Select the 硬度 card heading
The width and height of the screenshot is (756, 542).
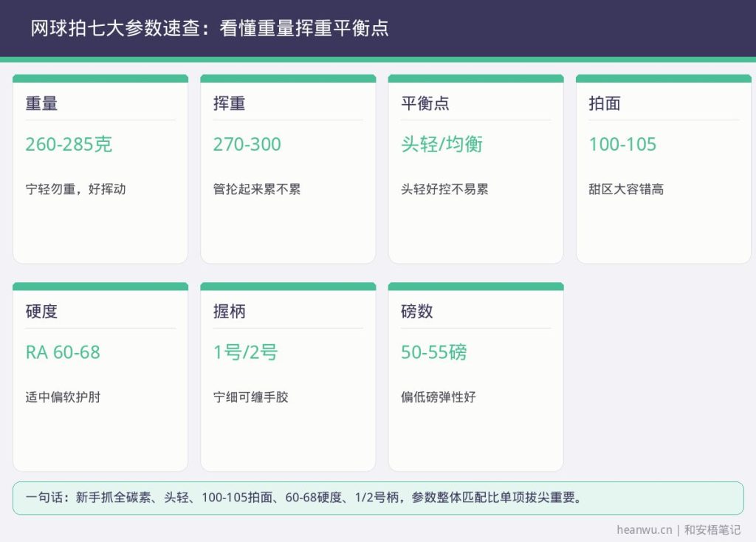pyautogui.click(x=41, y=312)
